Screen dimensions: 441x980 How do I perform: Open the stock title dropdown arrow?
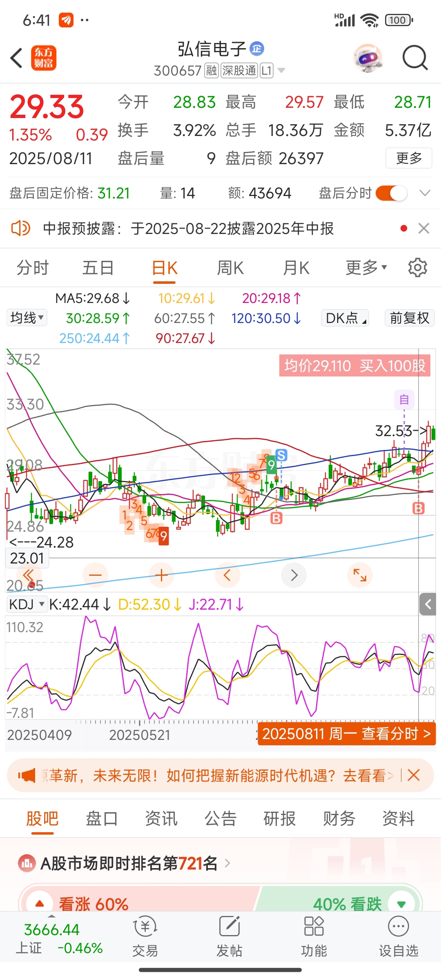click(x=281, y=71)
